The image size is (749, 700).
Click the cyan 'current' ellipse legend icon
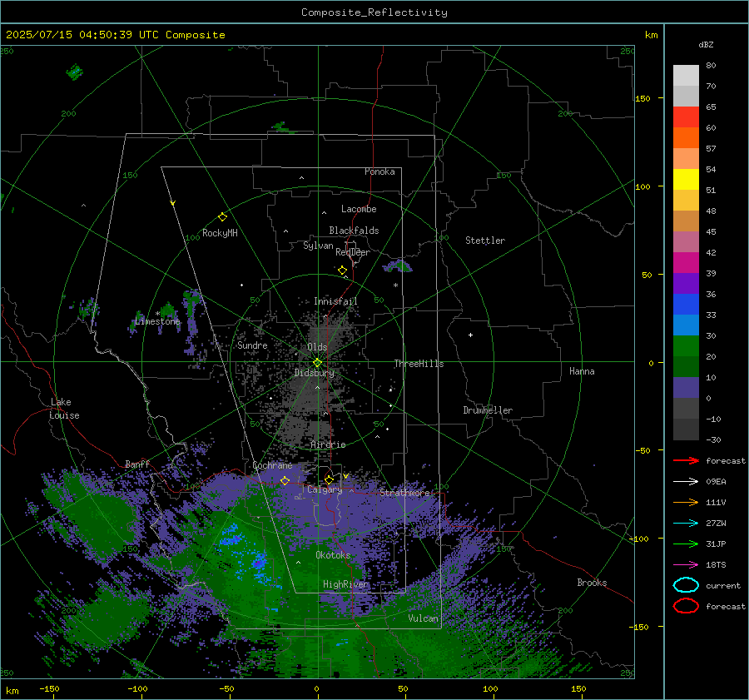pyautogui.click(x=686, y=585)
